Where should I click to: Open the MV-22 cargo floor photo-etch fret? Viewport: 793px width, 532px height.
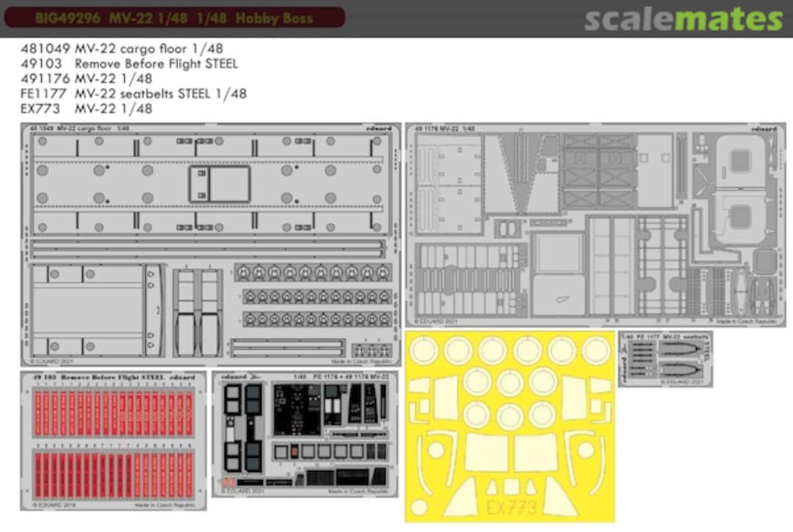pyautogui.click(x=210, y=244)
